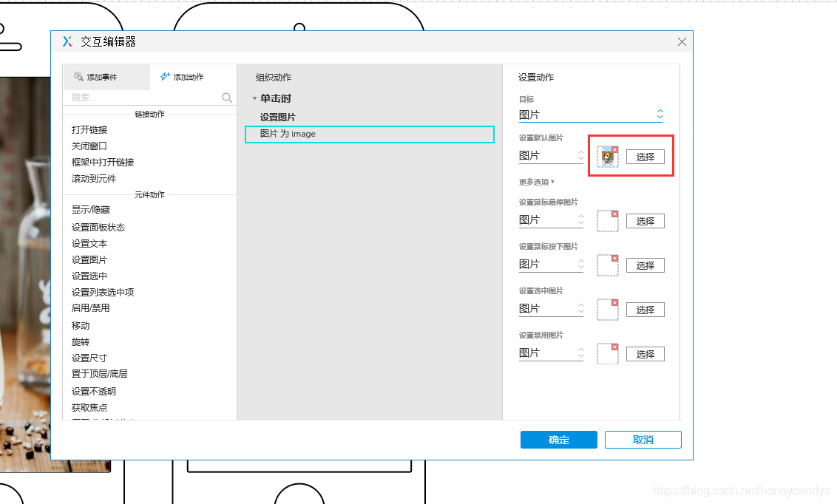Screen dimensions: 837x504
Task: Clear the disabled image with red X
Action: coord(615,347)
